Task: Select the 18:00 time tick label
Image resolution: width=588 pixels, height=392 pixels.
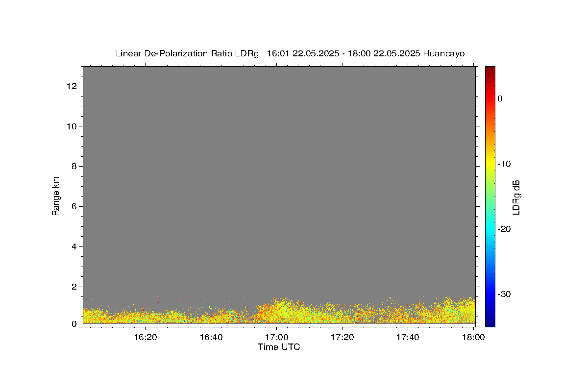Action: pyautogui.click(x=473, y=337)
